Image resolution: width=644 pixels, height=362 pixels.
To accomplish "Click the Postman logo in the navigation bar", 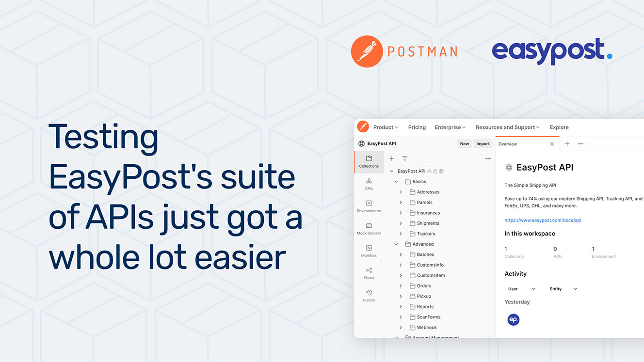I will 363,127.
